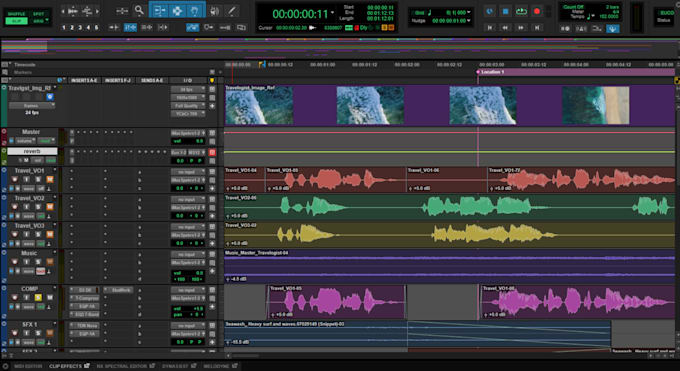Image resolution: width=680 pixels, height=371 pixels.
Task: Select the Selector tool
Action: 177,10
